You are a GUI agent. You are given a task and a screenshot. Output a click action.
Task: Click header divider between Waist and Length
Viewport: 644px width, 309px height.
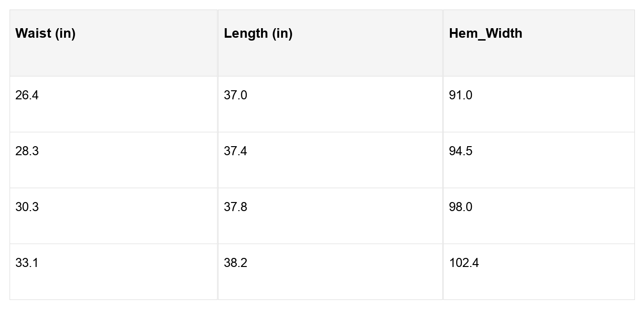click(x=218, y=43)
